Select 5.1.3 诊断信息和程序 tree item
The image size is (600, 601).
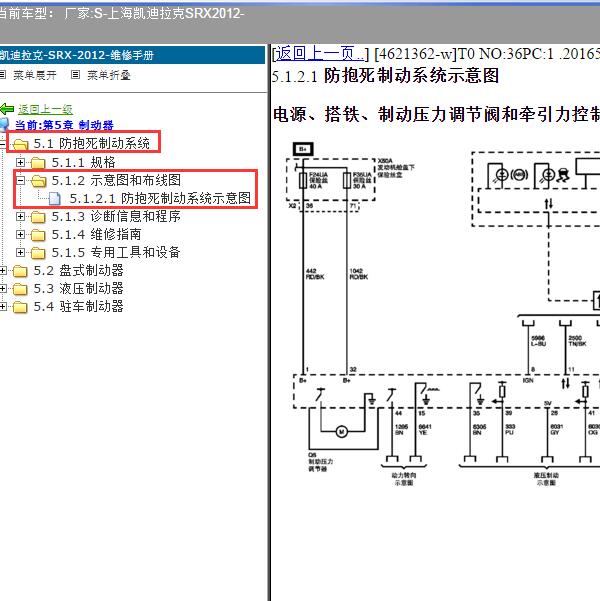pos(116,217)
